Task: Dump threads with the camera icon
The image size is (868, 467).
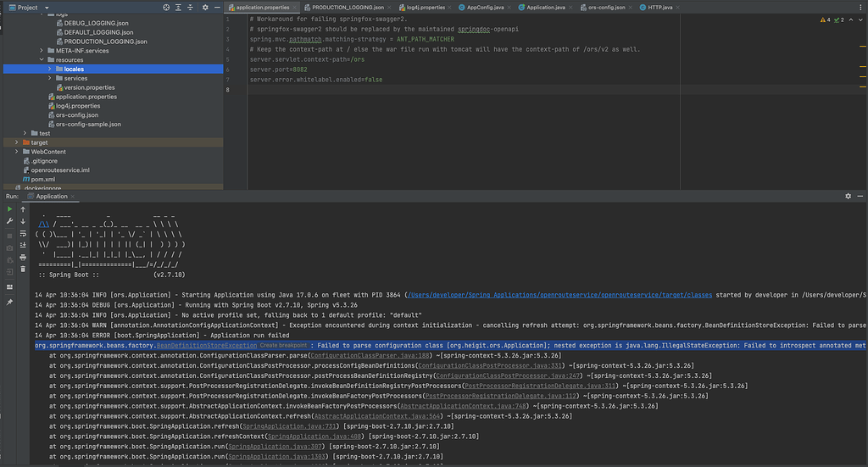Action: [9, 248]
